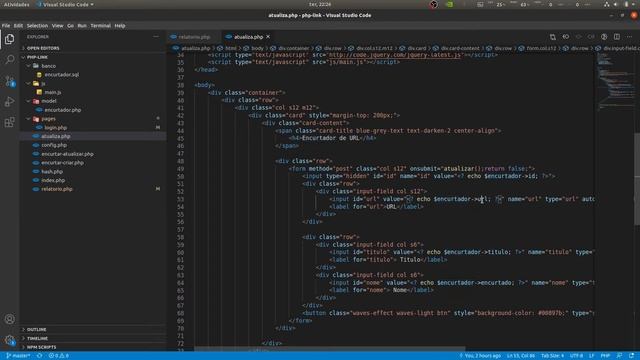640x360 pixels.
Task: Open index.php in explorer
Action: click(53, 180)
